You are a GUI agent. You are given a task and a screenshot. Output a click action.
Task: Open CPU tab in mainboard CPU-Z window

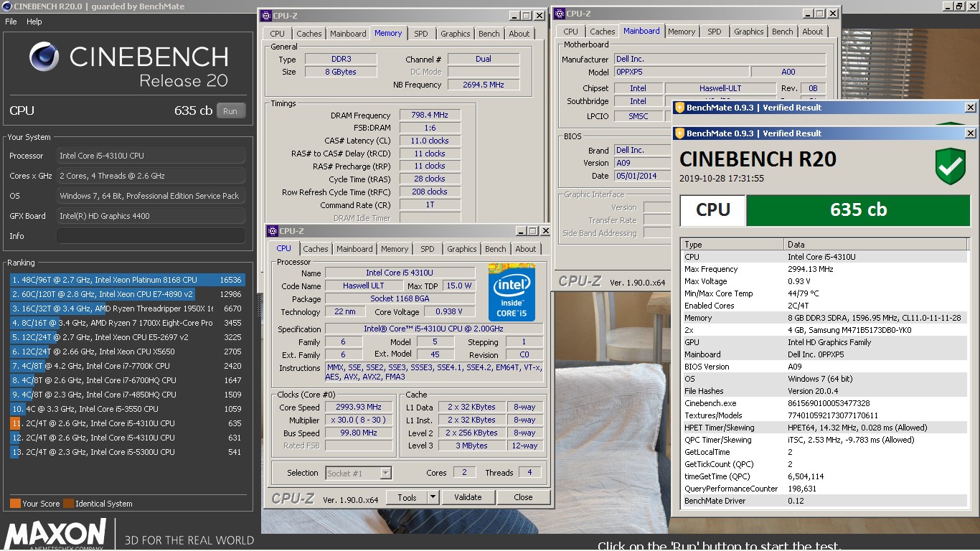[570, 32]
